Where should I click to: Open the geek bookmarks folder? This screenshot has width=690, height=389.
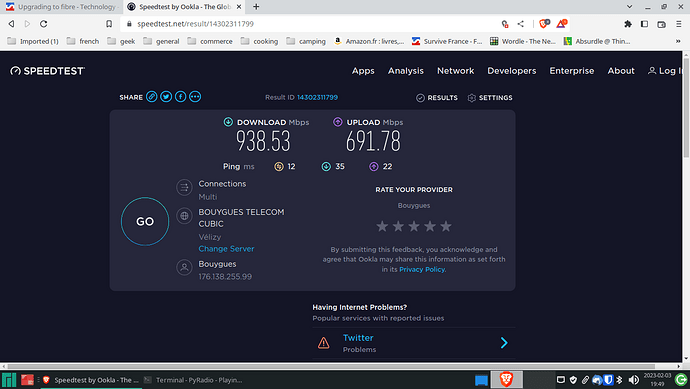point(121,41)
